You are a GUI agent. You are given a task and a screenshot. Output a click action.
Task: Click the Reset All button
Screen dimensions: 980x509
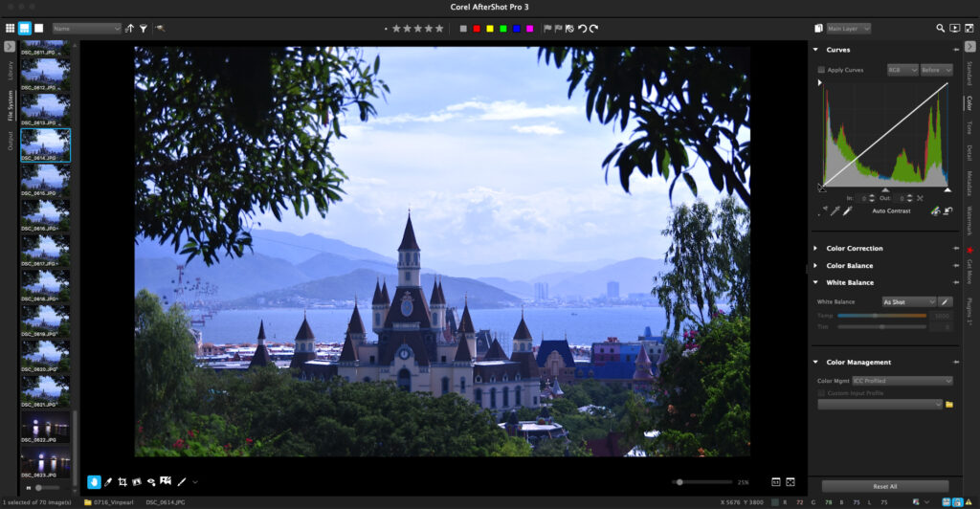[885, 486]
